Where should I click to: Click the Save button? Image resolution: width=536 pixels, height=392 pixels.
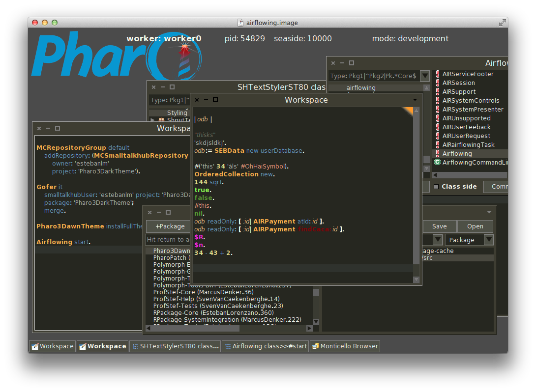pos(439,226)
